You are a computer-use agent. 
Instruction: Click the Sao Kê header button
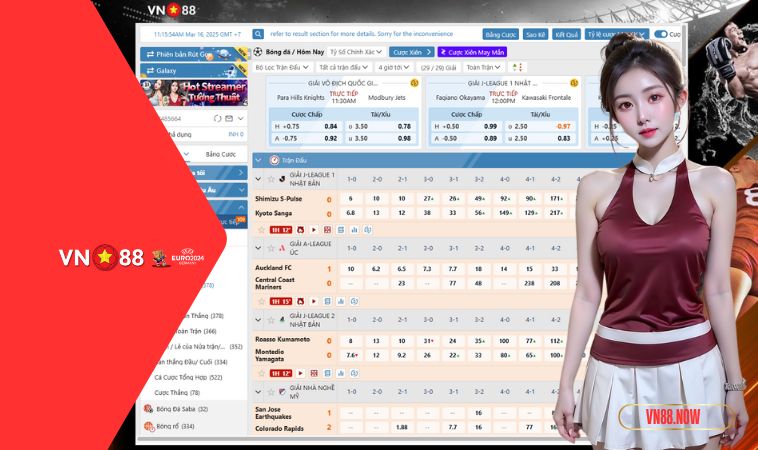(535, 34)
